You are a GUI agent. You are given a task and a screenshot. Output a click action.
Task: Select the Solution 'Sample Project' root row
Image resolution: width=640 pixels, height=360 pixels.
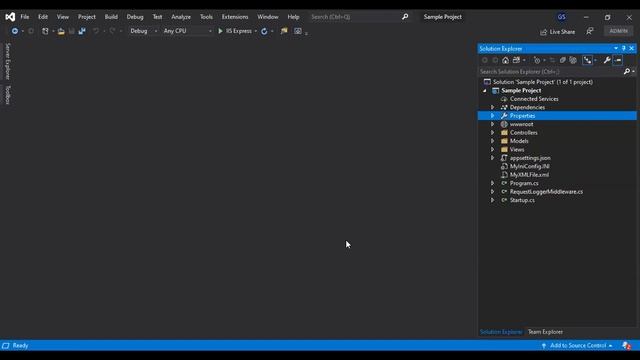pyautogui.click(x=543, y=82)
